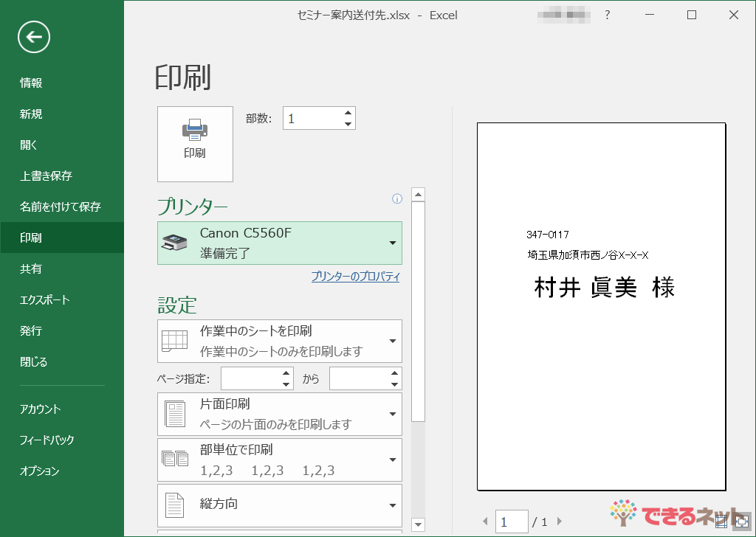756x537 pixels.
Task: Click the settings scrollbar up arrow
Action: click(x=418, y=195)
